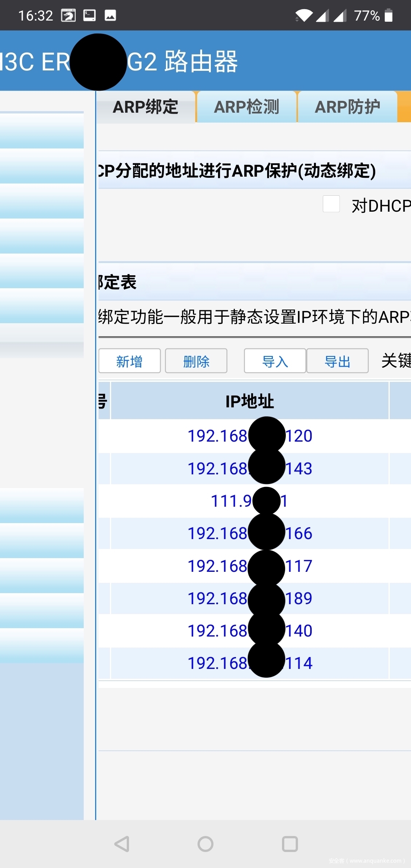Enable the DHCP ARP protection checkbox
411x868 pixels.
[x=331, y=204]
